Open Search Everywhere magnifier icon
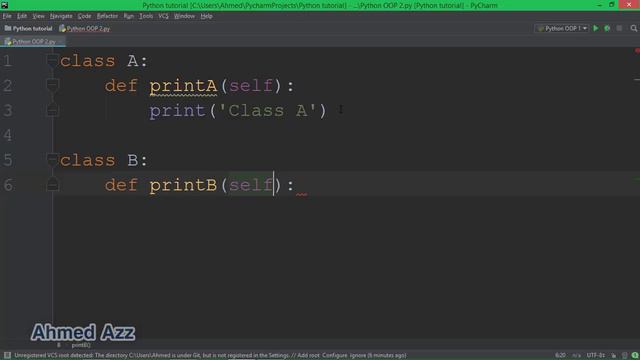Image resolution: width=640 pixels, height=360 pixels. coord(633,28)
